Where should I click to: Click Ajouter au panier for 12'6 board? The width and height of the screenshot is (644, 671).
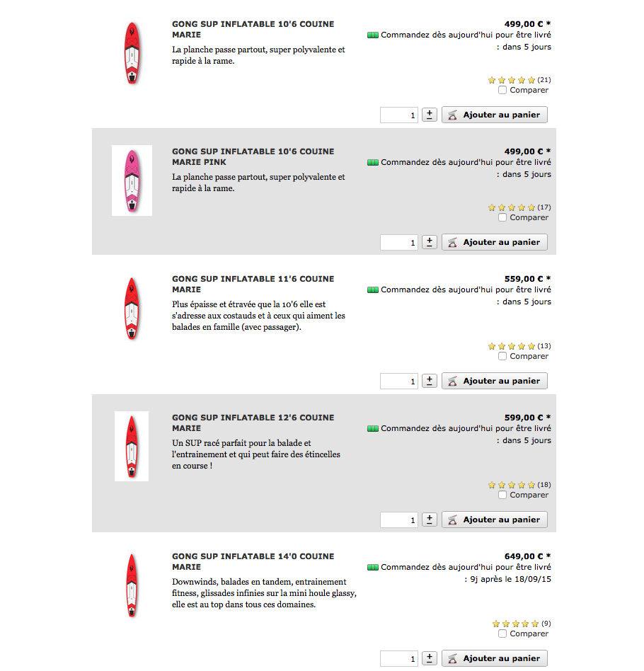(495, 520)
